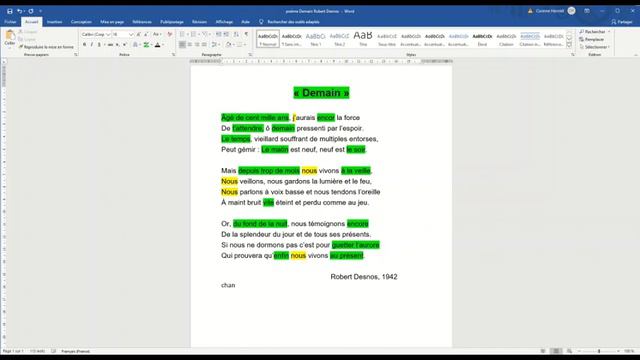Apply bullet list formatting
The image size is (640, 360).
tap(182, 34)
